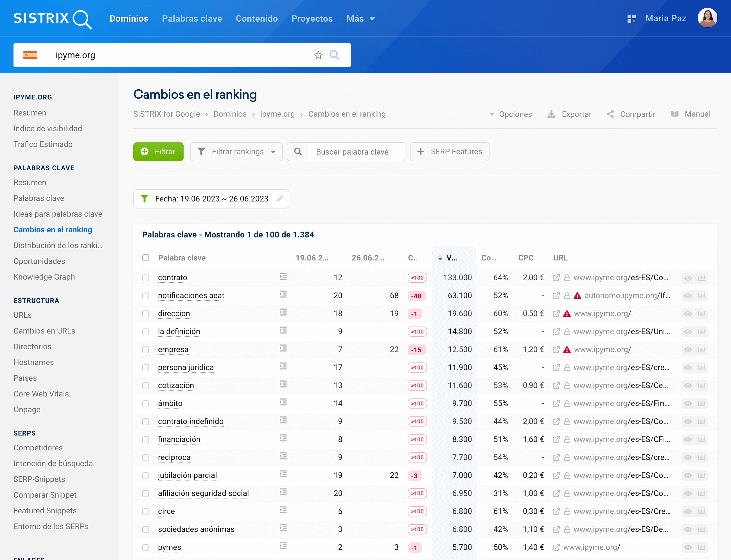The width and height of the screenshot is (731, 560).
Task: Tick the select-all checkbox in table header
Action: (146, 258)
